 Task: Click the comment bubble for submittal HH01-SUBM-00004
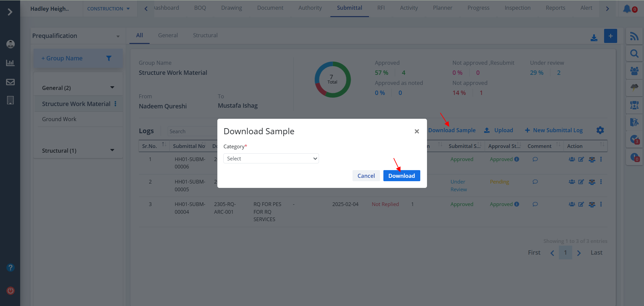(x=535, y=204)
